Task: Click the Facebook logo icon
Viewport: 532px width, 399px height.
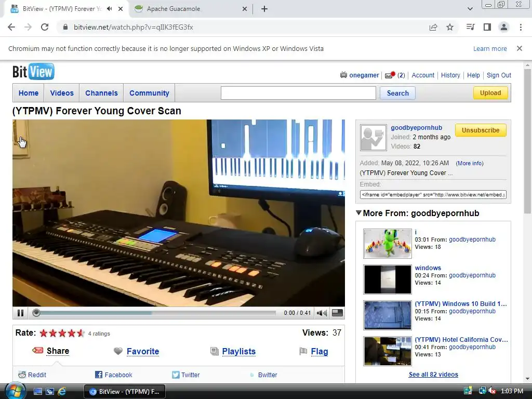Action: click(x=99, y=375)
